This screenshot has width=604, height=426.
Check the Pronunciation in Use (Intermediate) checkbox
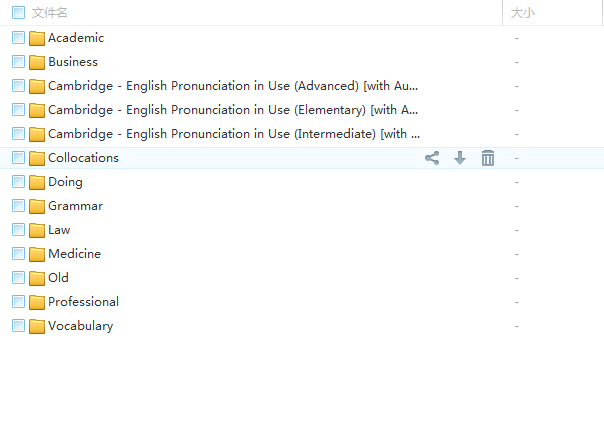point(18,134)
